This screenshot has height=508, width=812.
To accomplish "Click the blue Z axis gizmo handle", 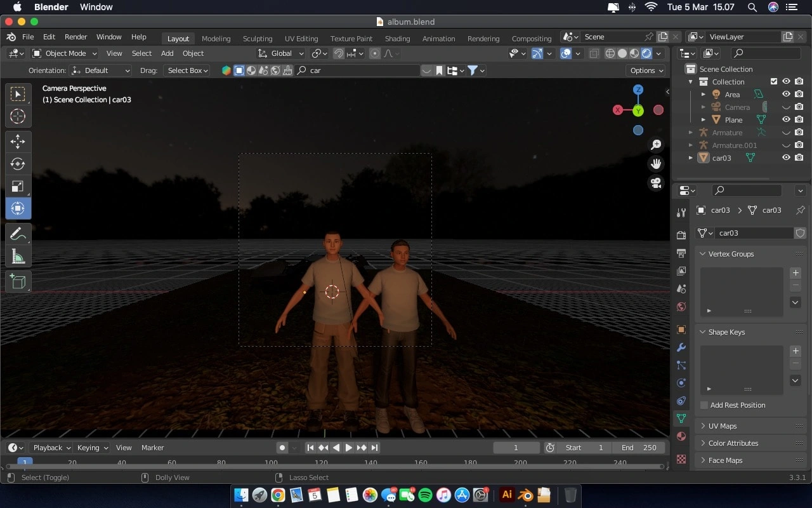I will pos(638,90).
